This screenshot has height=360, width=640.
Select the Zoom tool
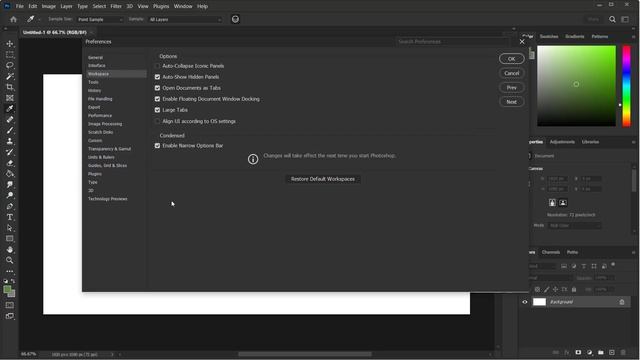tap(10, 260)
